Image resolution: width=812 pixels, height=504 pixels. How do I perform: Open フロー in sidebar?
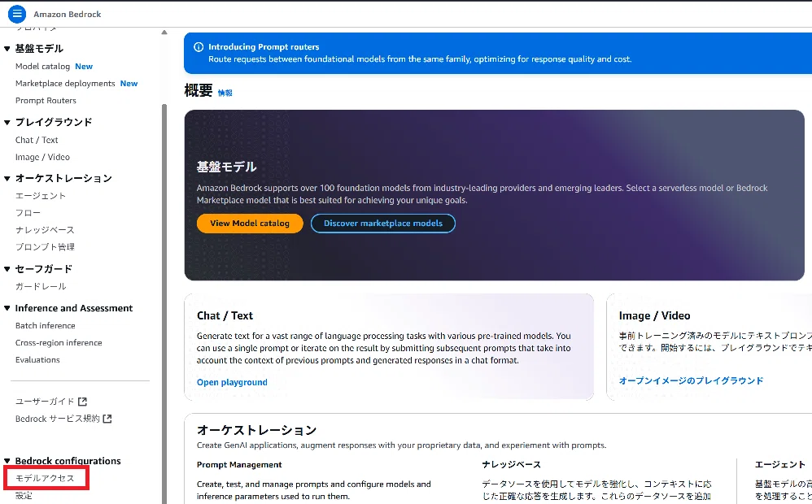[28, 213]
